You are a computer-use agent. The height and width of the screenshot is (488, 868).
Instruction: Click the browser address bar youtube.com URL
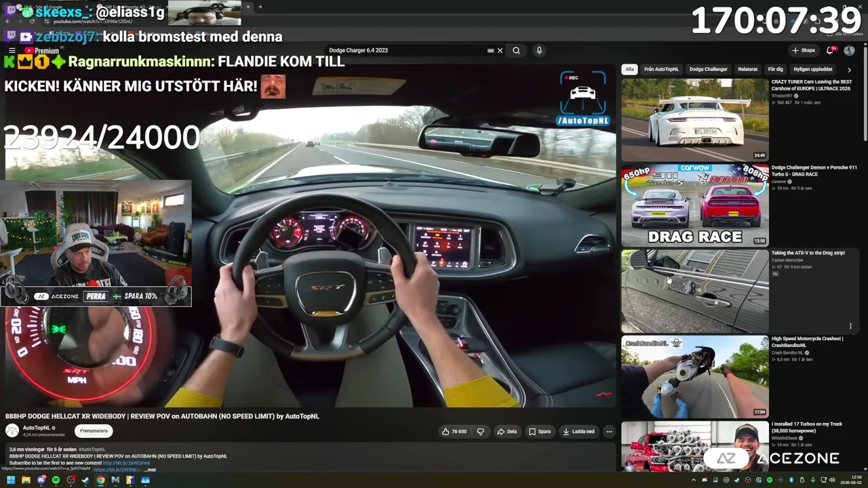[x=93, y=22]
